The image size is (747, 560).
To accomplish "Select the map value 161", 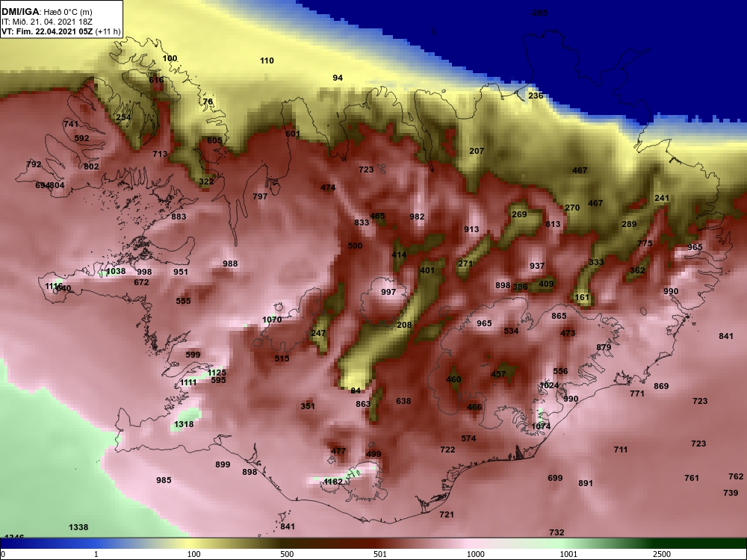I will pyautogui.click(x=582, y=298).
